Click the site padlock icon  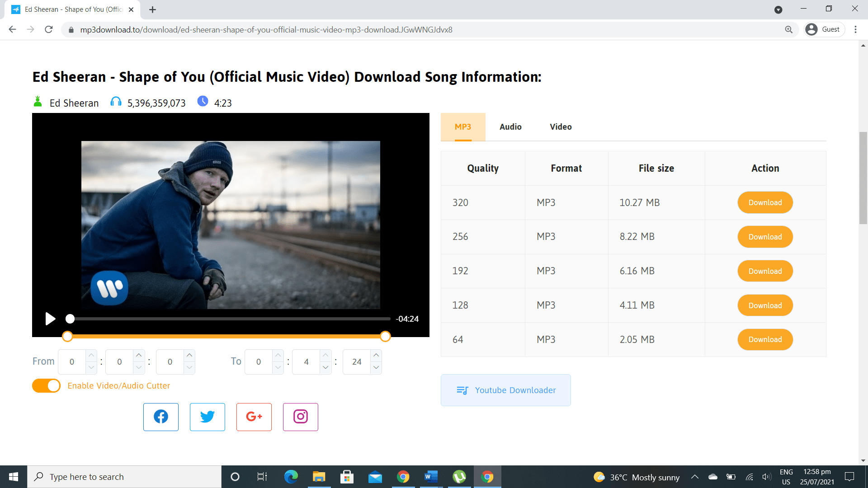click(x=71, y=30)
